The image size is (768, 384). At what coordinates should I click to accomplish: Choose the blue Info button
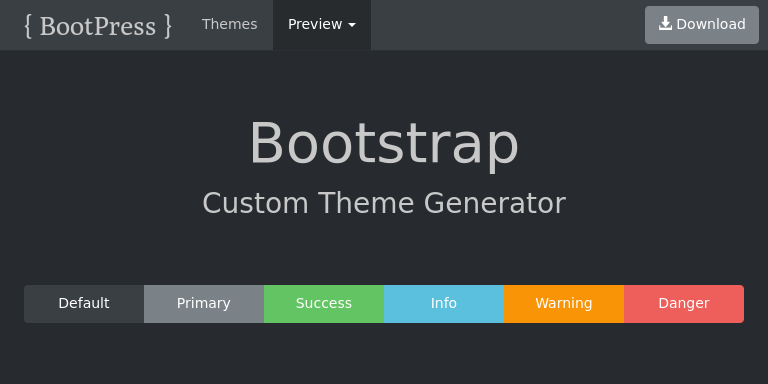pos(444,304)
